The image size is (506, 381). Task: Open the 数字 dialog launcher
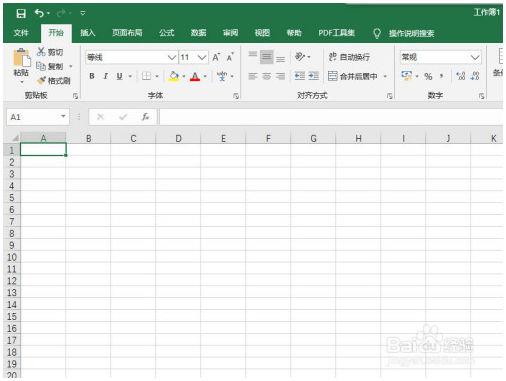[x=481, y=96]
